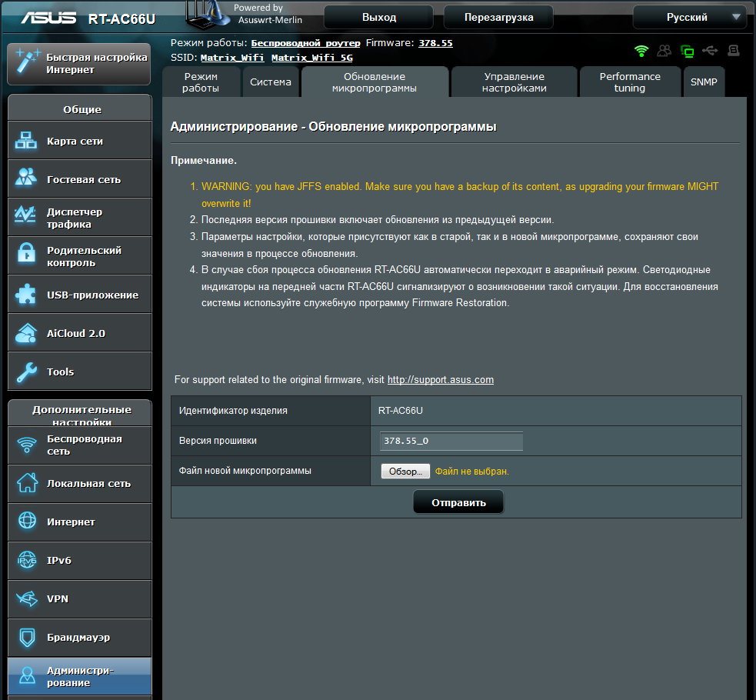Click the Powered by Asuswrt-Merlin text
The width and height of the screenshot is (756, 700).
click(268, 14)
